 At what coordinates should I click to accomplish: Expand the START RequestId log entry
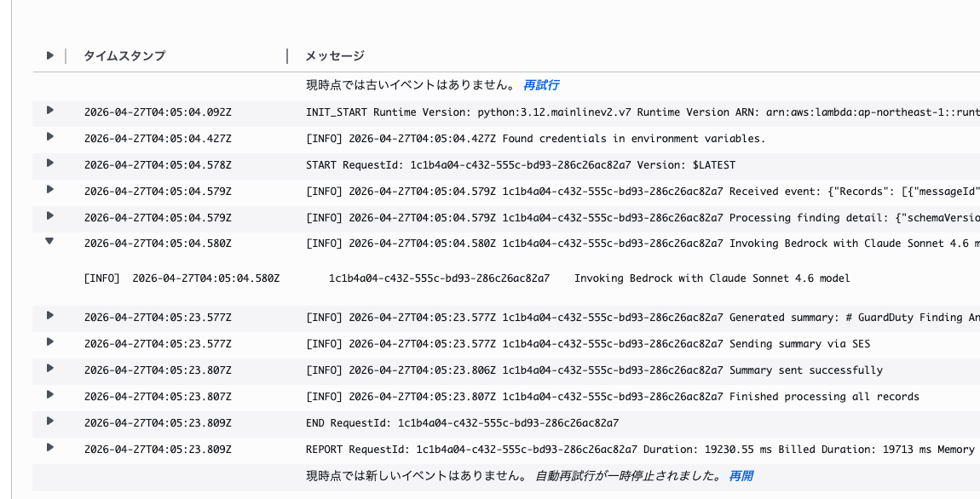(50, 164)
